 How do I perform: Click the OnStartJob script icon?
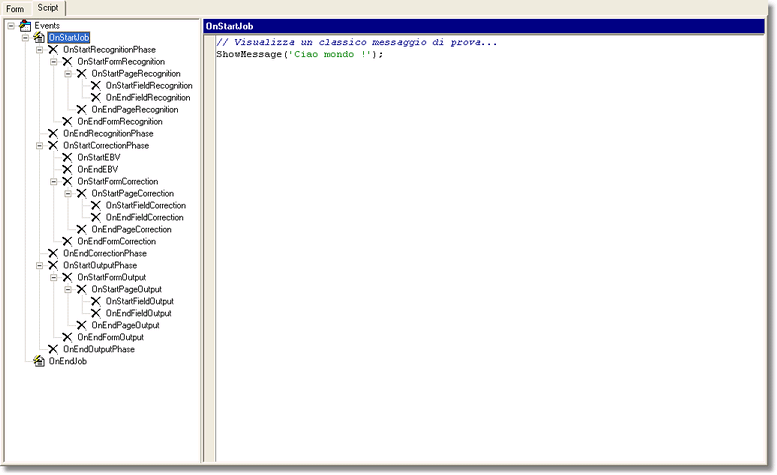tap(39, 38)
